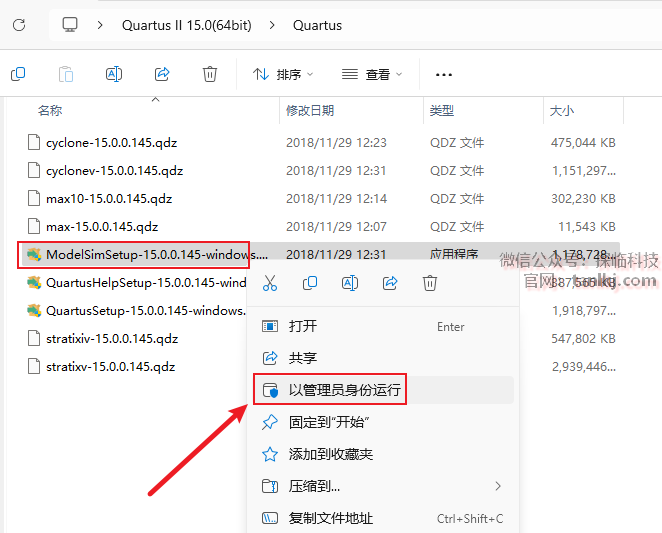Click the 11,543 KB size cell

(587, 227)
